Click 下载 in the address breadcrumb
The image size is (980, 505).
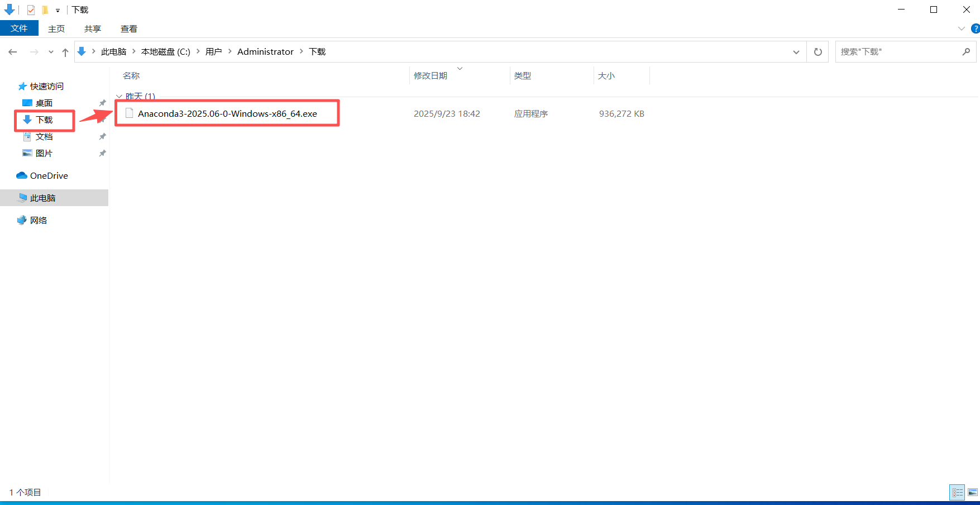pos(318,51)
